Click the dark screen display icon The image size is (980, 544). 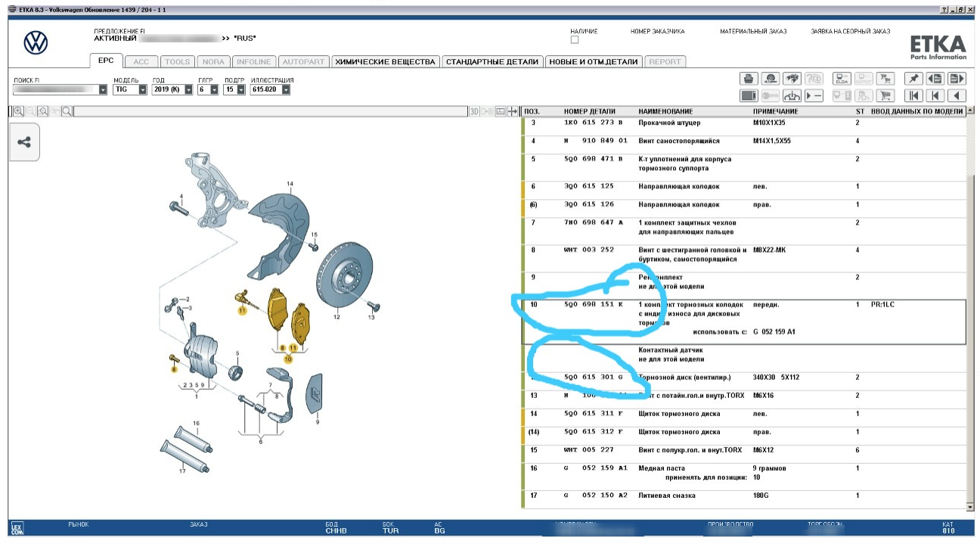(x=749, y=95)
